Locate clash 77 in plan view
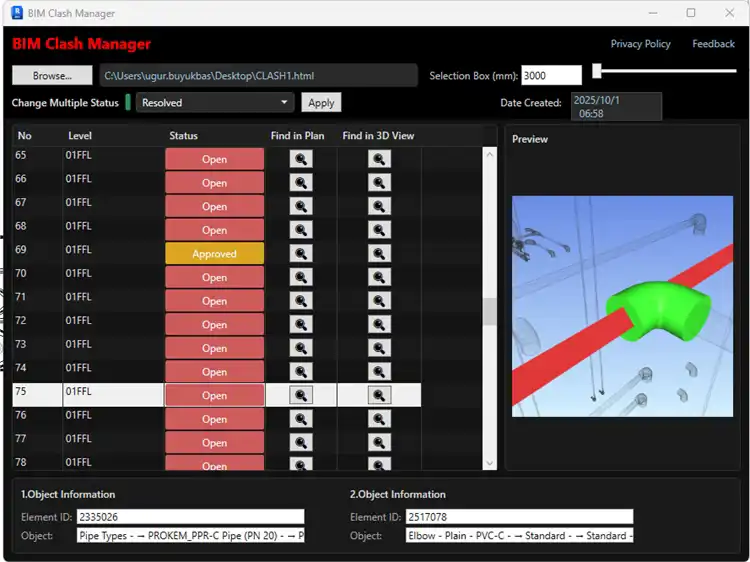This screenshot has height=562, width=750. click(300, 442)
